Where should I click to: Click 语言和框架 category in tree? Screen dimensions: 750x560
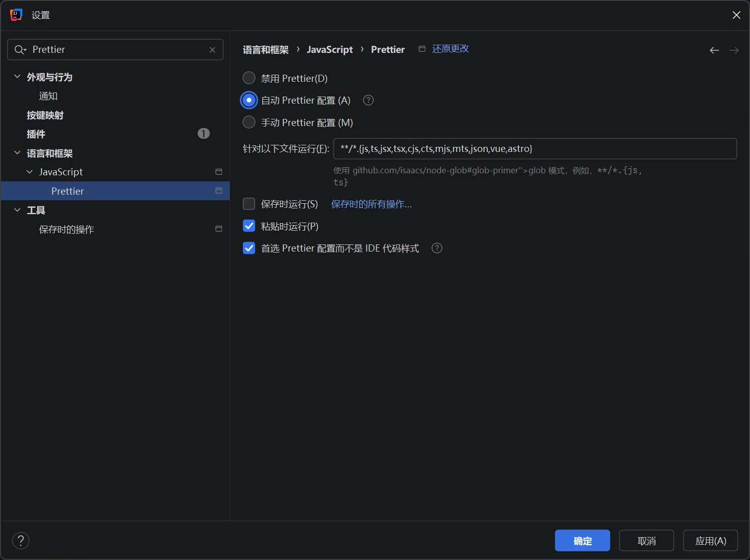(x=50, y=153)
